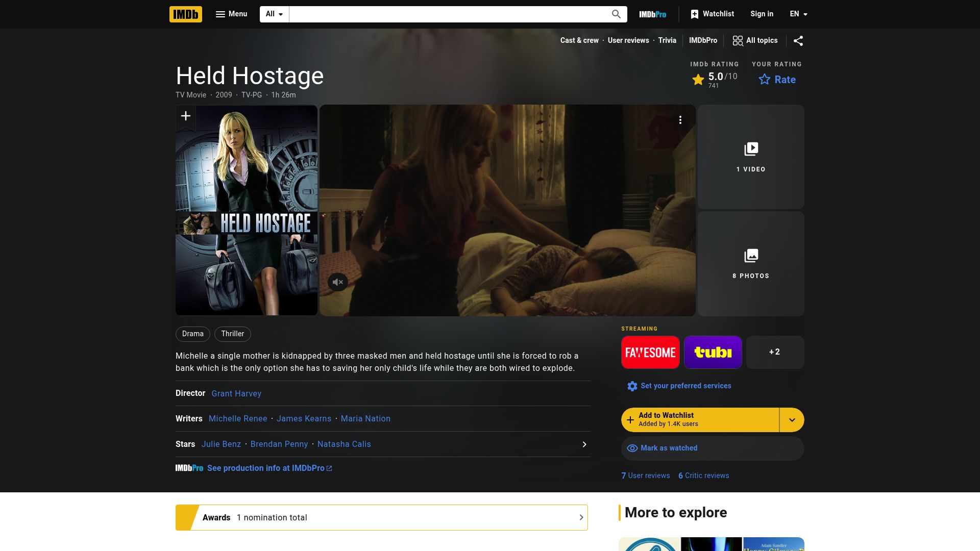Open the 1 Video tile
Viewport: 980px width, 551px height.
[x=751, y=157]
